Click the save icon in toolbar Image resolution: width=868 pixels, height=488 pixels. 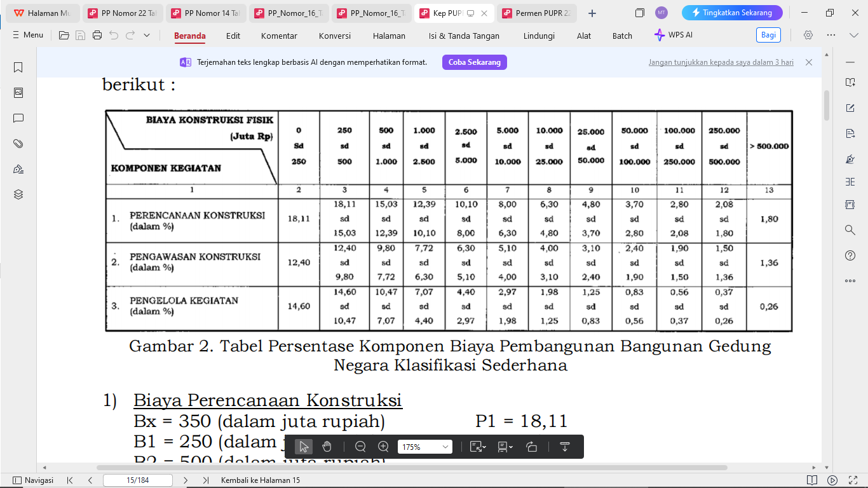click(x=80, y=36)
